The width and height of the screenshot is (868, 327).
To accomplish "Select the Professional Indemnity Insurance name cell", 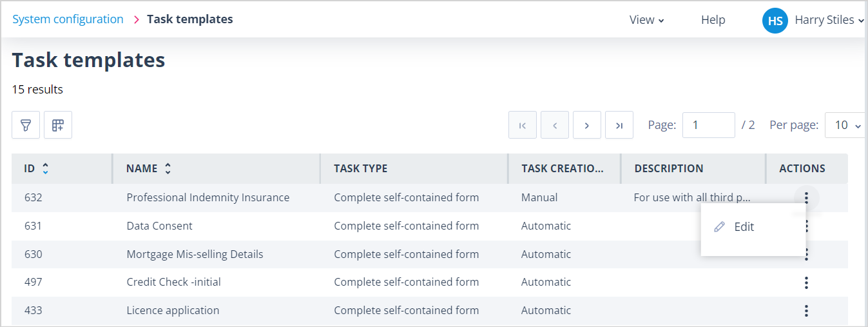I will click(x=208, y=197).
